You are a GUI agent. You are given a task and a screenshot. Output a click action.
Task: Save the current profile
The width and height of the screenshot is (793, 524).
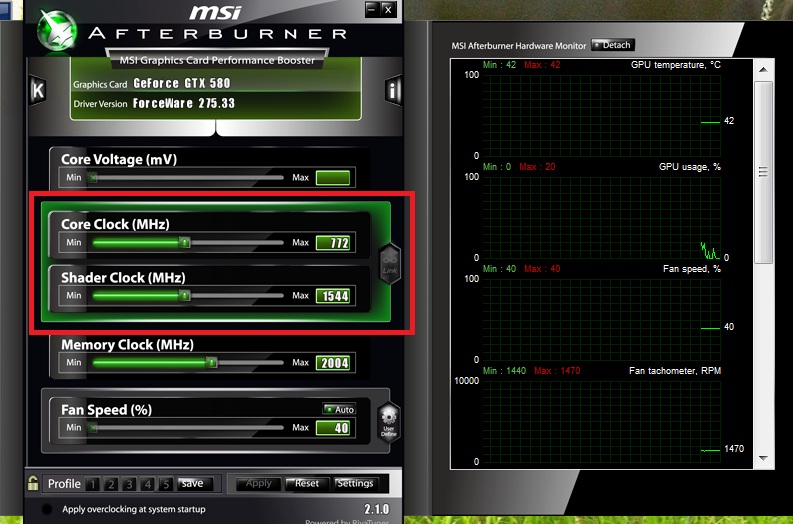point(193,484)
